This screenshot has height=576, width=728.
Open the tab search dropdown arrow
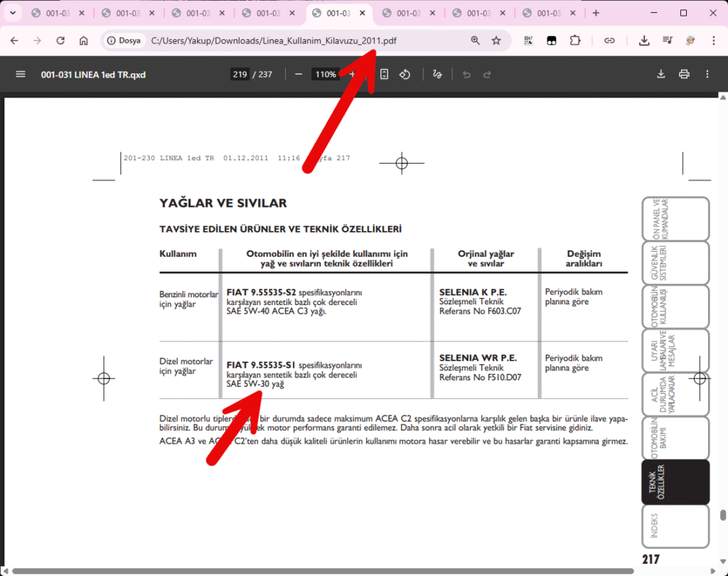click(12, 13)
